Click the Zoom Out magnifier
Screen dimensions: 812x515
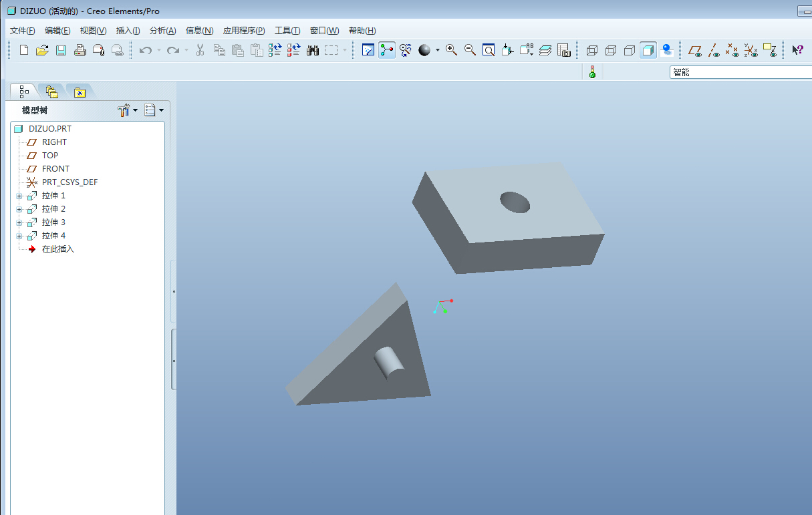point(470,50)
